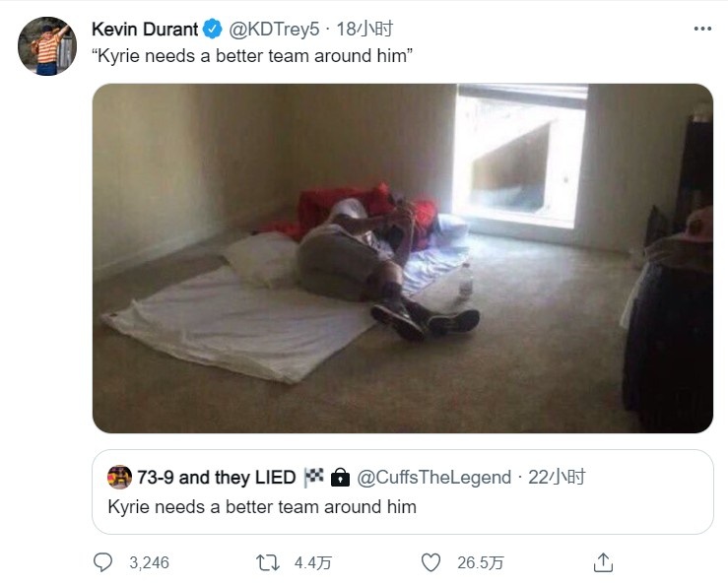The image size is (728, 586).
Task: Click the checkered flag emoji
Action: point(313,477)
